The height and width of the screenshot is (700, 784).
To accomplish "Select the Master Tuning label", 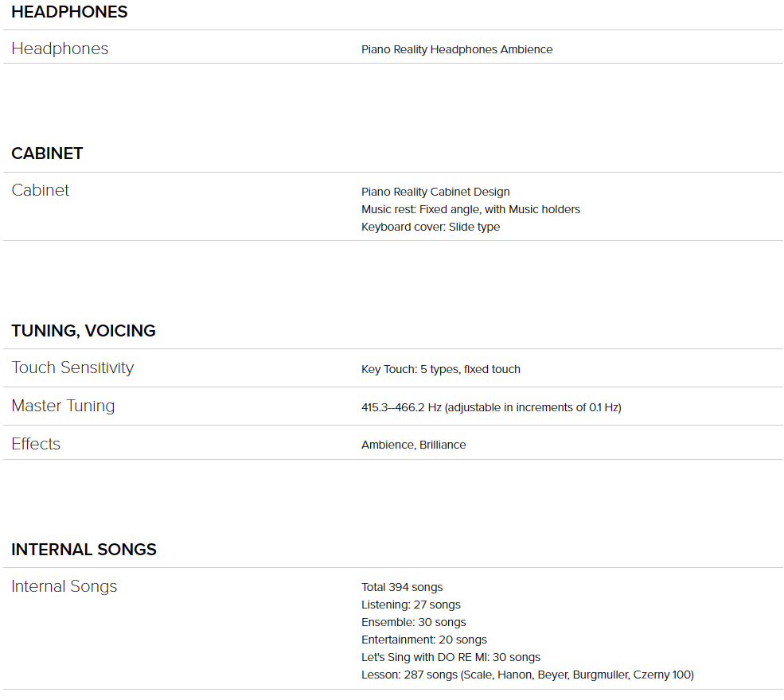I will pos(63,406).
